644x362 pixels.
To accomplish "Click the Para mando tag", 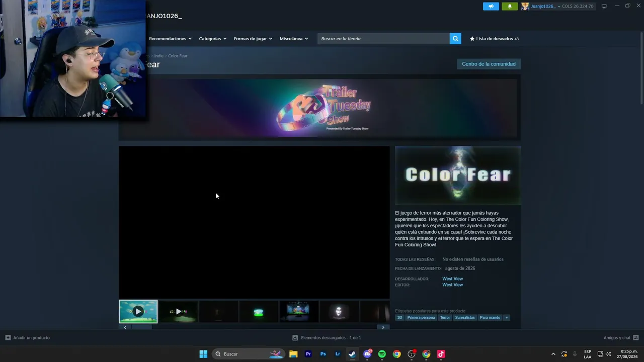I will [490, 318].
